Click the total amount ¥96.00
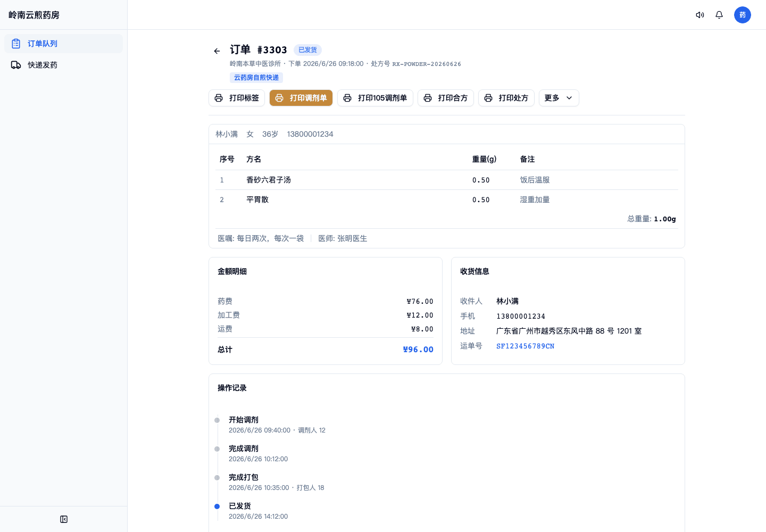Screen dimensions: 766x532 pos(418,350)
